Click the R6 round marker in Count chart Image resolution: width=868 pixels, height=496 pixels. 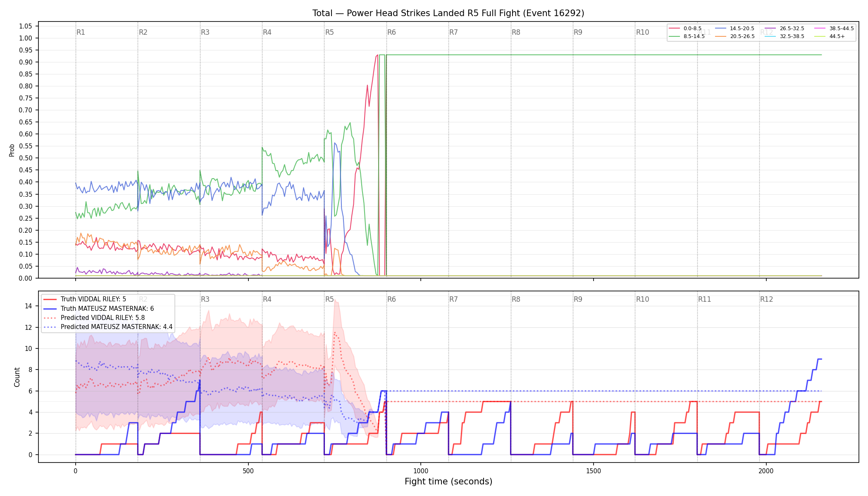(x=392, y=299)
